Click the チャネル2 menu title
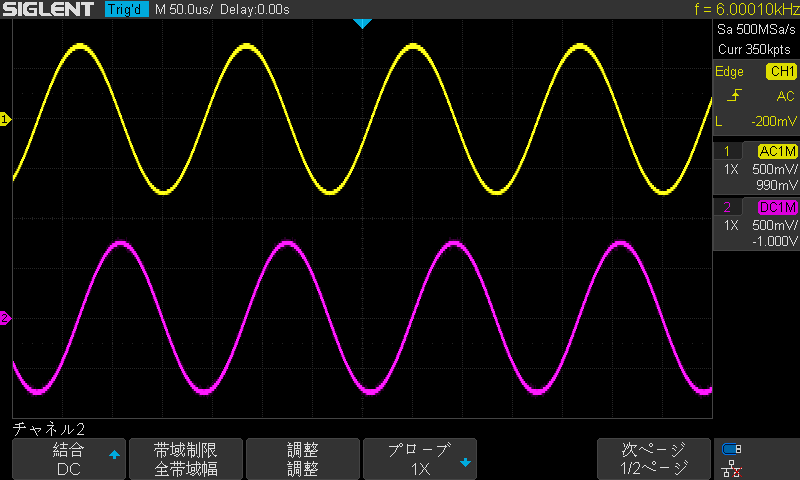800x480 pixels. pos(48,429)
